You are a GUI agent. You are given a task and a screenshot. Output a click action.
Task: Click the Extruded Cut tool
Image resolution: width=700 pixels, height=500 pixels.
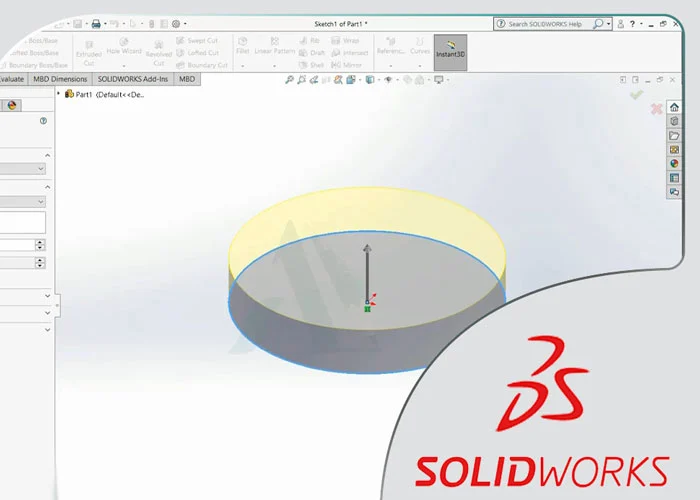pyautogui.click(x=89, y=54)
